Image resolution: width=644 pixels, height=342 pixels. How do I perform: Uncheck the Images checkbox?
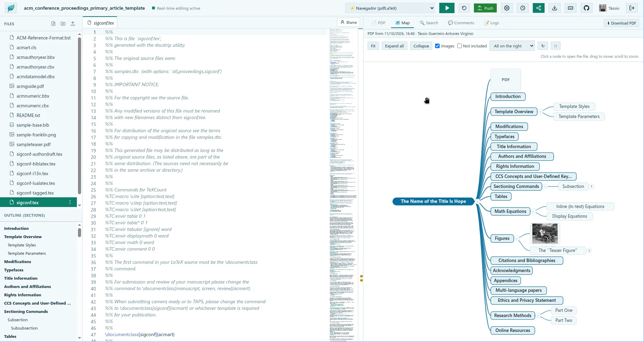pyautogui.click(x=438, y=46)
